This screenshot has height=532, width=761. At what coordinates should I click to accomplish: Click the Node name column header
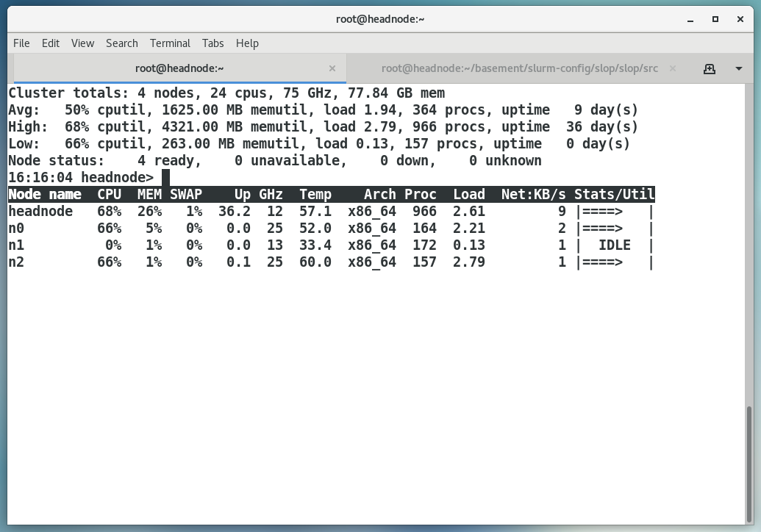(x=45, y=195)
